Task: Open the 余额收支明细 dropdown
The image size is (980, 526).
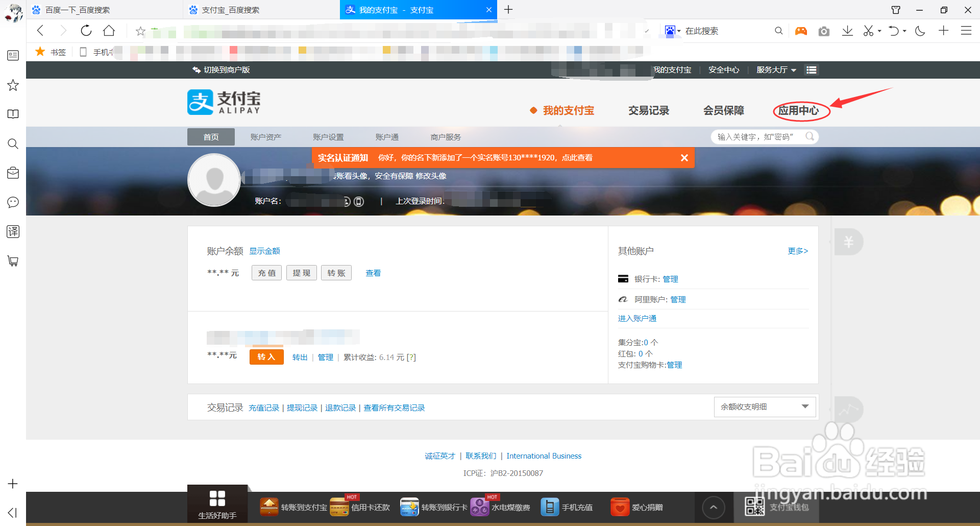Action: click(x=765, y=407)
